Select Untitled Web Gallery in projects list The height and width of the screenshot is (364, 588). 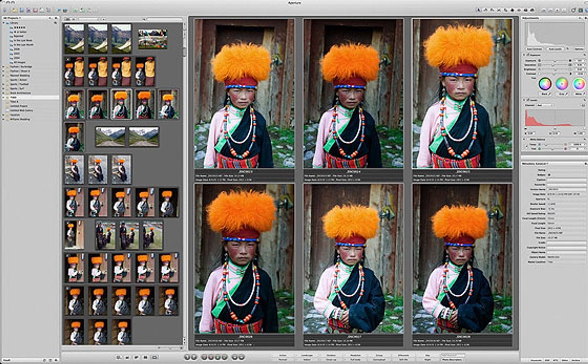tap(21, 110)
